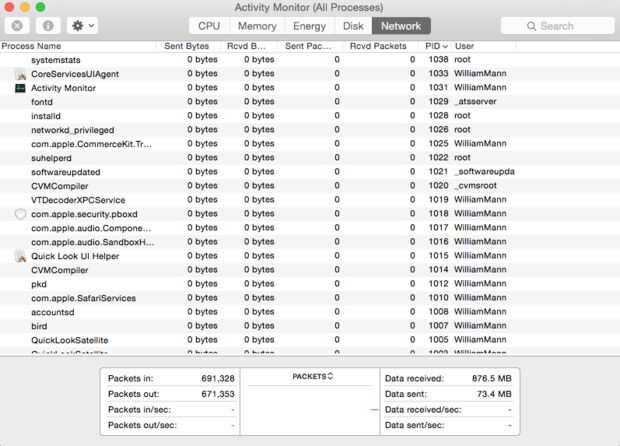Click the Data sent/sec label
Image resolution: width=620 pixels, height=446 pixels.
pos(414,425)
